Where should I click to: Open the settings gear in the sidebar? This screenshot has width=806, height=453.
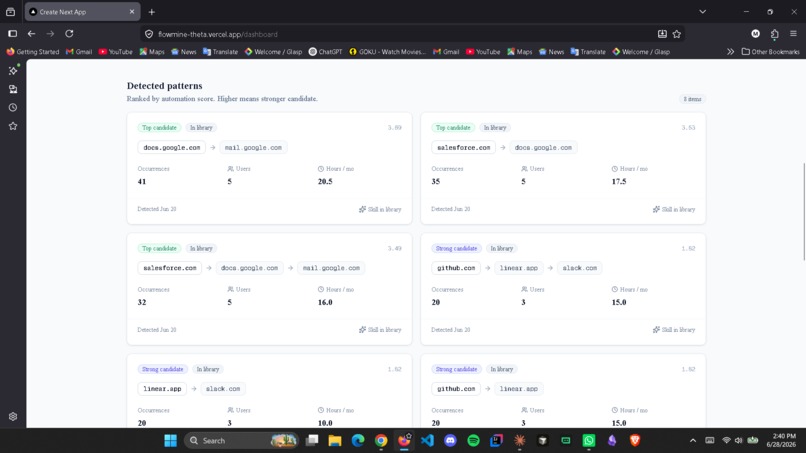[13, 416]
